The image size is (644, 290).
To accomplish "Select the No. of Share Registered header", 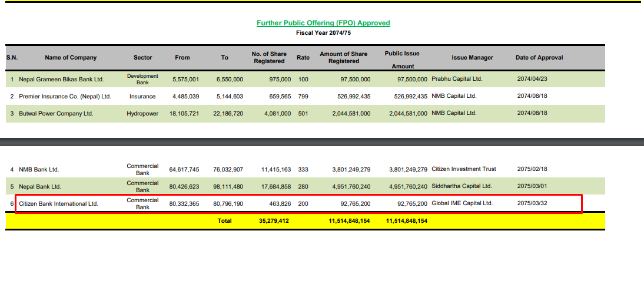I will [x=268, y=58].
